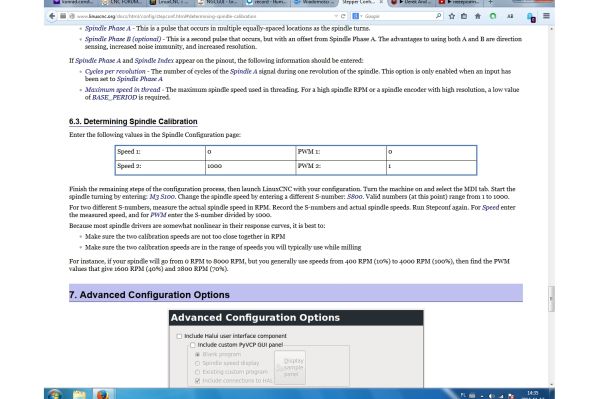The height and width of the screenshot is (399, 599).
Task: Select the Existing custom program radio button
Action: pos(198,372)
